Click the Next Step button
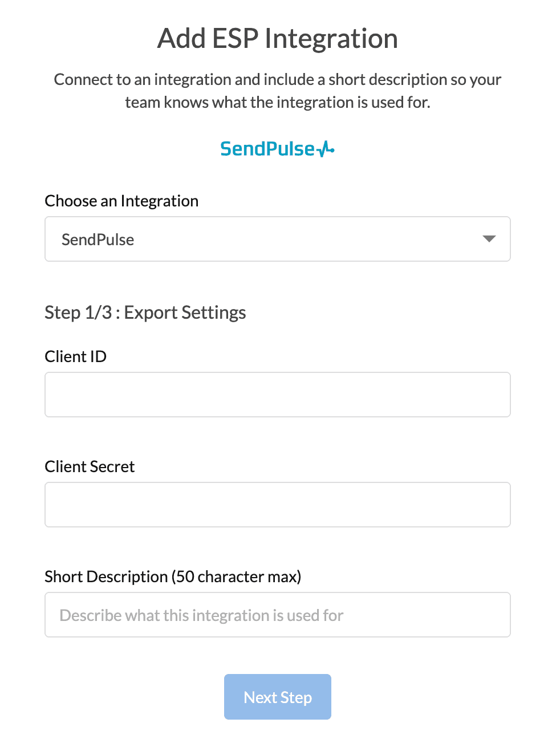Screen dimensions: 560x739 tap(278, 697)
